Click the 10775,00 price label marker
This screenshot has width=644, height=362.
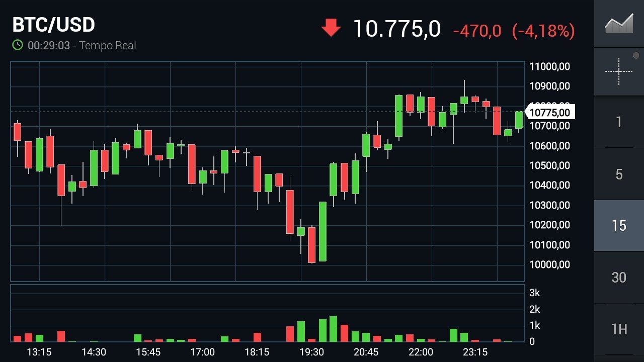tap(550, 112)
